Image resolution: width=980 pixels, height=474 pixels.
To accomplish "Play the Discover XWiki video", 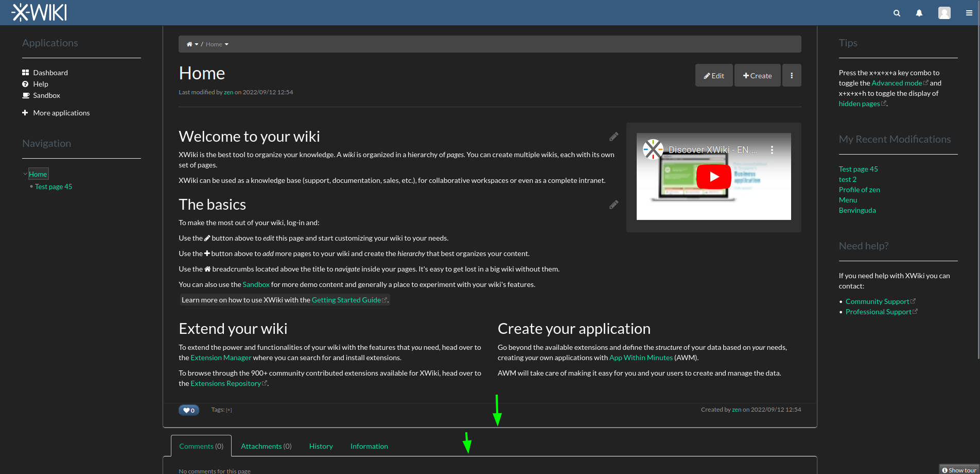I will pyautogui.click(x=713, y=177).
